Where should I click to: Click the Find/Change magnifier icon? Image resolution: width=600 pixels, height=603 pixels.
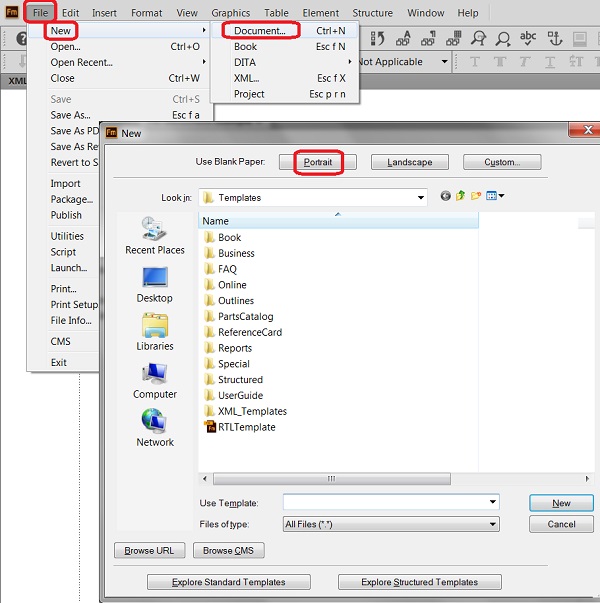pos(478,38)
